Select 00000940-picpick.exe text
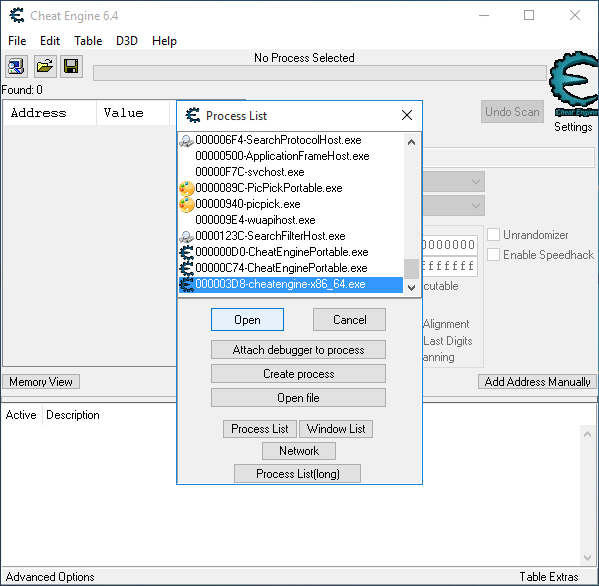599x586 pixels. [x=248, y=204]
